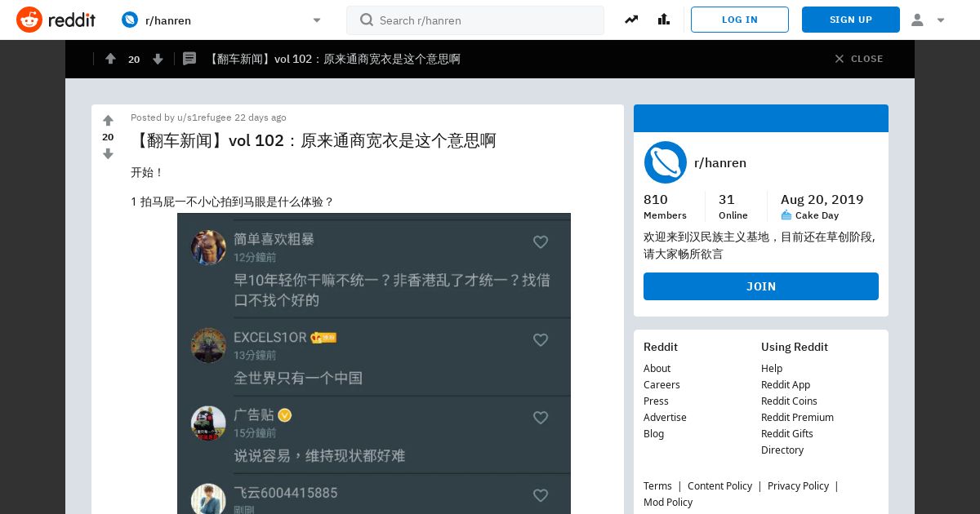Click the JOIN button
This screenshot has height=514, width=980.
(761, 286)
